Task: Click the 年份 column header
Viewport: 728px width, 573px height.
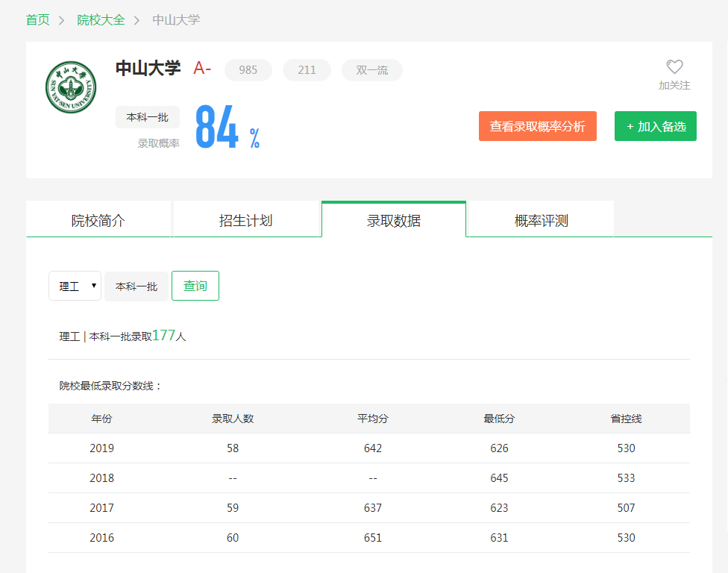Action: [x=101, y=419]
